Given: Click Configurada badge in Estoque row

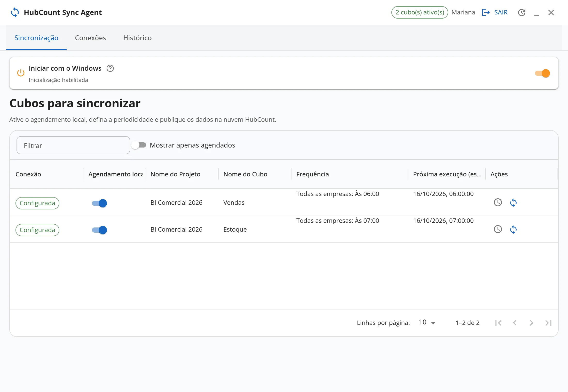Looking at the screenshot, I should [x=37, y=230].
